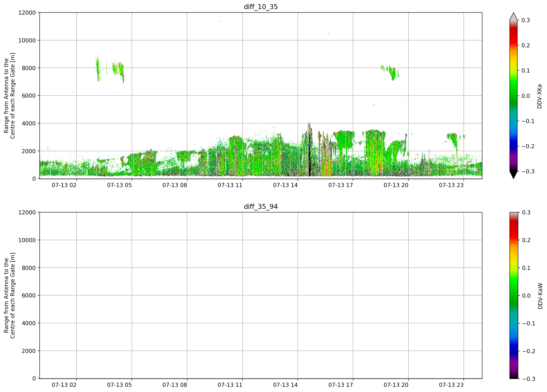547x392 pixels.
Task: Click the −0.2 tick on DDV-KaW colorbar
Action: pyautogui.click(x=529, y=351)
